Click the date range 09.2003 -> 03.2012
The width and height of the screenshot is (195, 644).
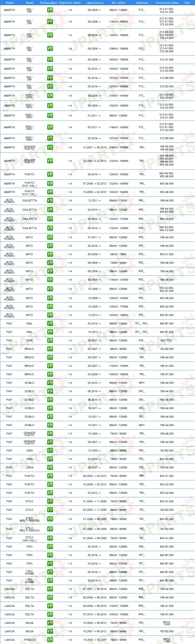[x=95, y=476]
